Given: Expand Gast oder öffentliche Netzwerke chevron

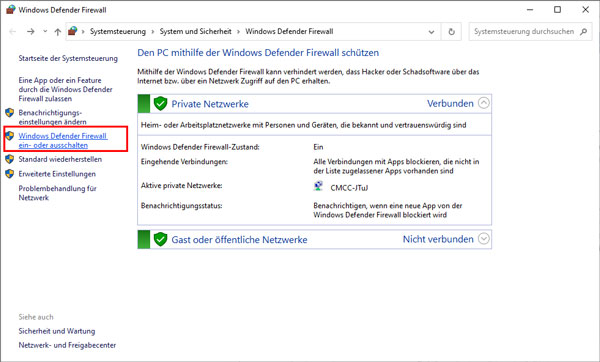Looking at the screenshot, I should click(484, 239).
